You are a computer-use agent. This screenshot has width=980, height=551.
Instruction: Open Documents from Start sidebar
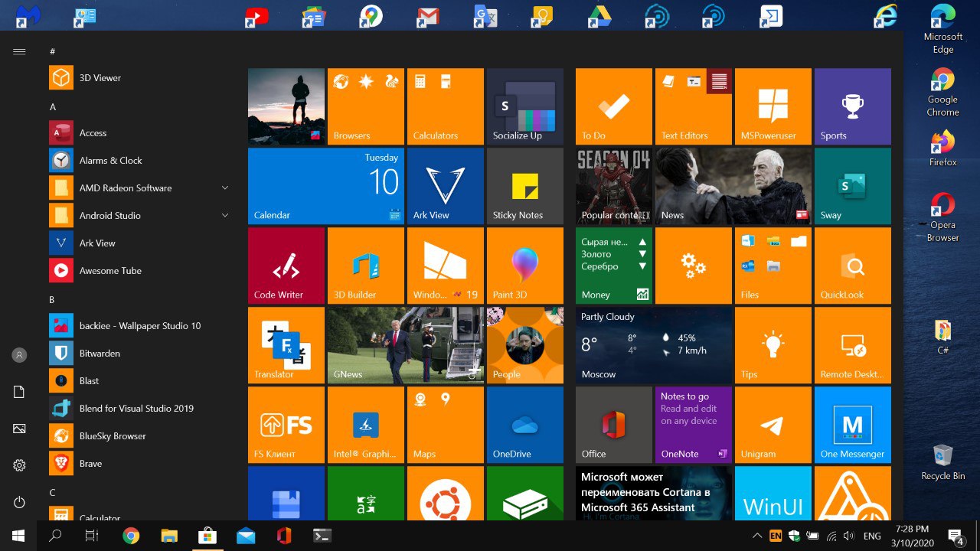point(19,392)
